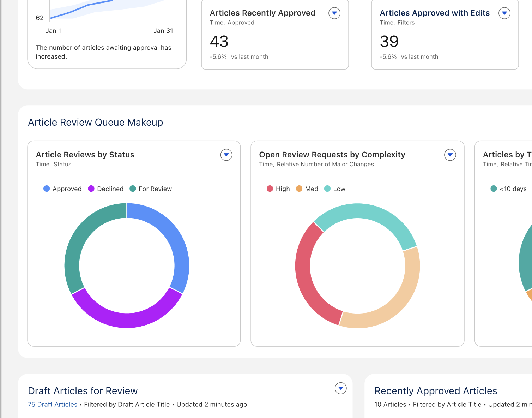The width and height of the screenshot is (532, 418).
Task: Open dropdown on Articles Recently Approved card
Action: [x=334, y=13]
